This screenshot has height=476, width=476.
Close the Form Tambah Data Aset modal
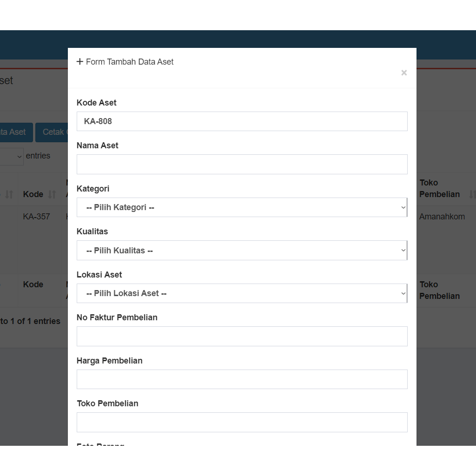point(404,73)
